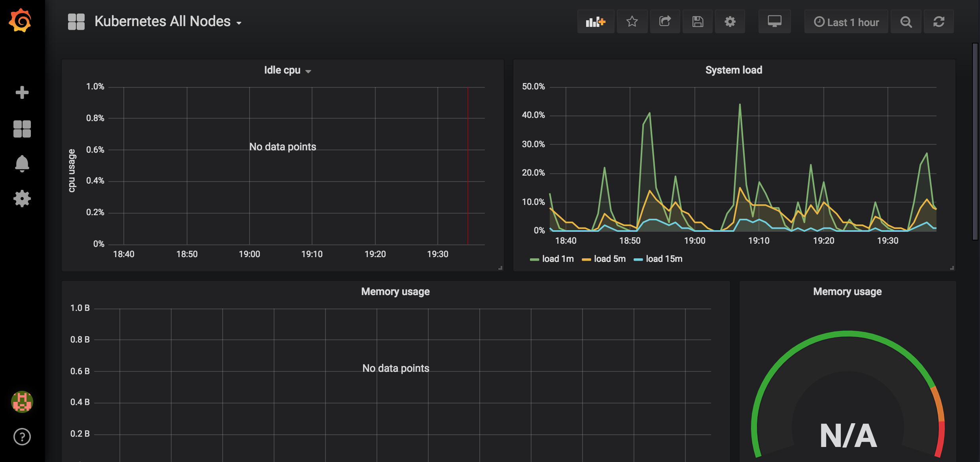980x462 pixels.
Task: Open Configuration via the sidebar gear icon
Action: (22, 199)
